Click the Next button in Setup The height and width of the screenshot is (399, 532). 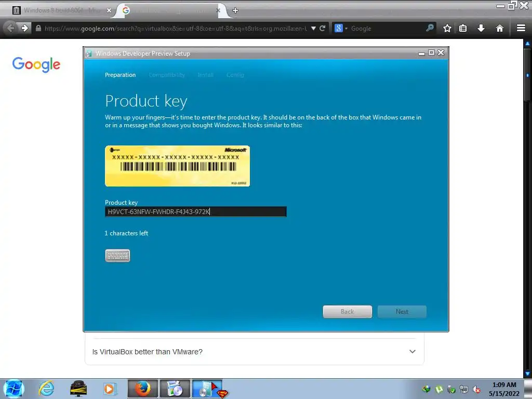(x=402, y=312)
